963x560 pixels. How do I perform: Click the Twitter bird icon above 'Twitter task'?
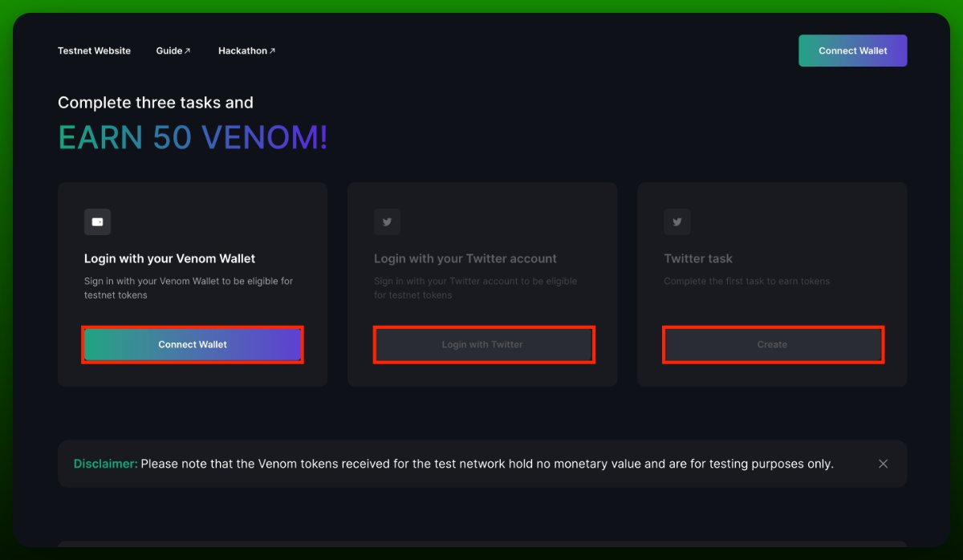(x=677, y=222)
